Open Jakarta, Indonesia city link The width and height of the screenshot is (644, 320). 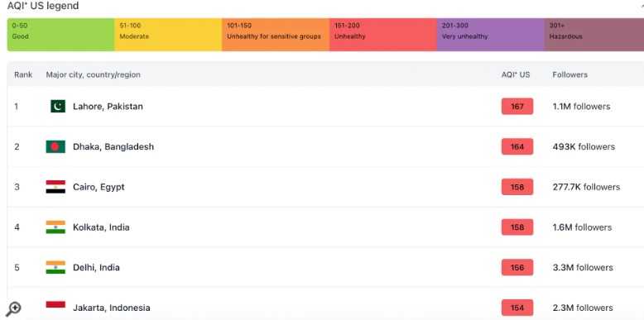[111, 308]
